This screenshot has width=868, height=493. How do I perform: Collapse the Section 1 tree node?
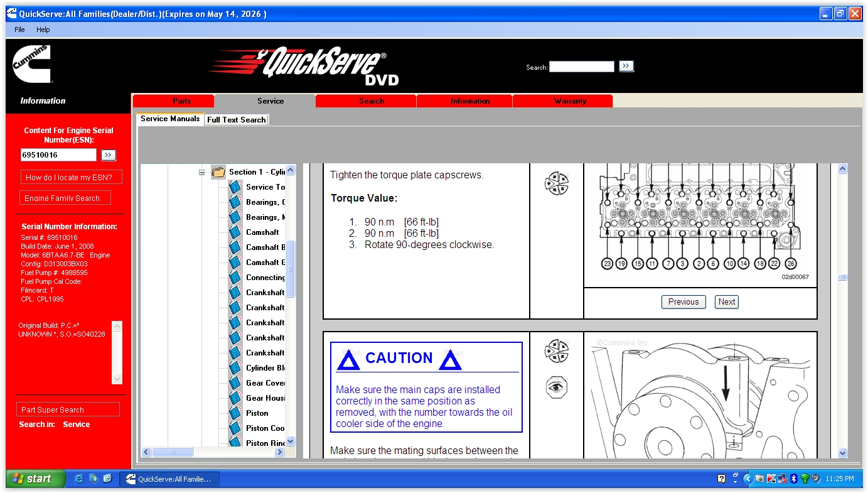click(202, 172)
